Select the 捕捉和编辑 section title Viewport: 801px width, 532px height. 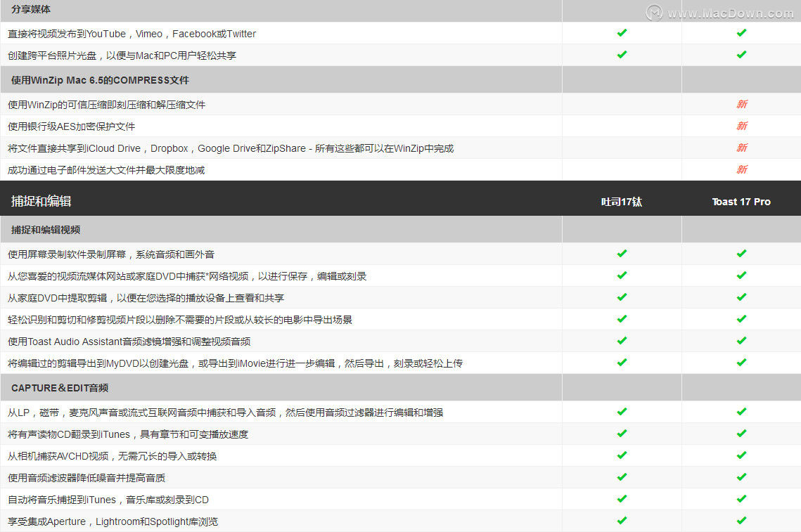point(41,201)
